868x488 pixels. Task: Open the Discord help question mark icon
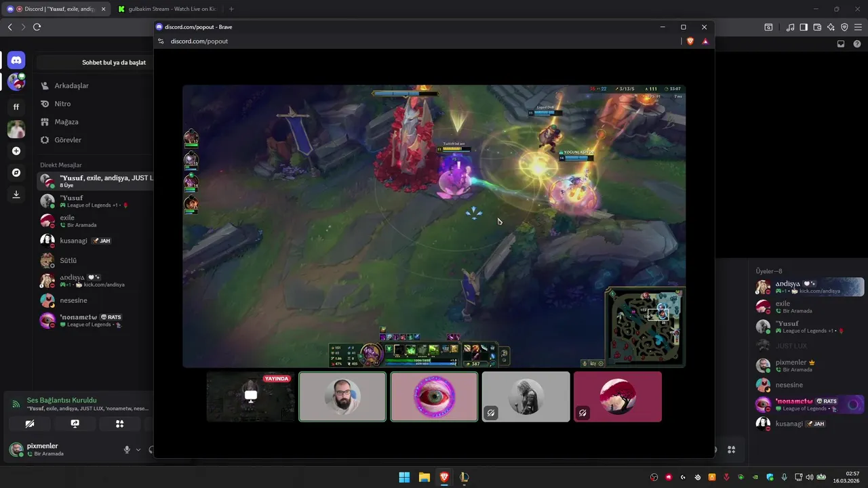856,44
